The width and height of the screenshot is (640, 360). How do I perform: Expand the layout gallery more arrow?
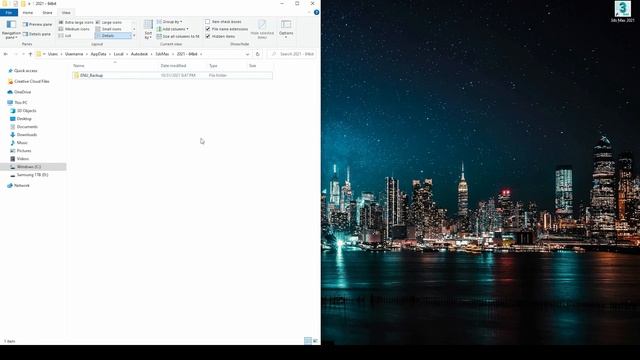pyautogui.click(x=134, y=36)
